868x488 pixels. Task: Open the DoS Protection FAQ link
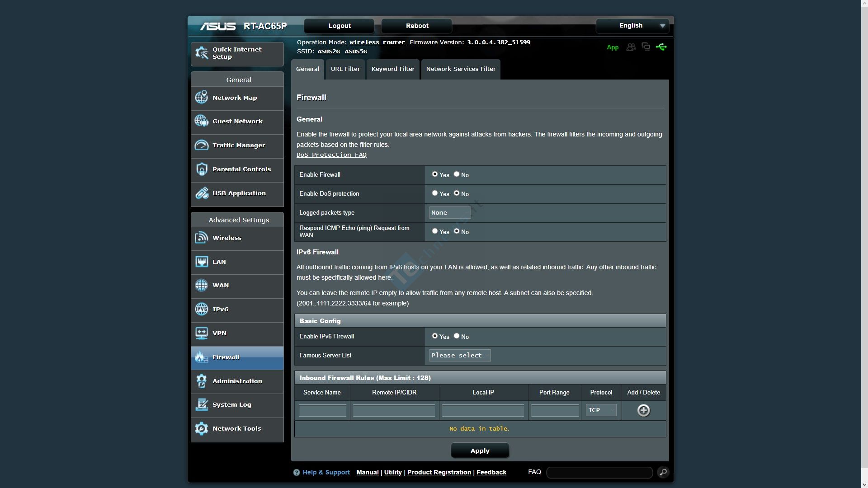pos(331,155)
